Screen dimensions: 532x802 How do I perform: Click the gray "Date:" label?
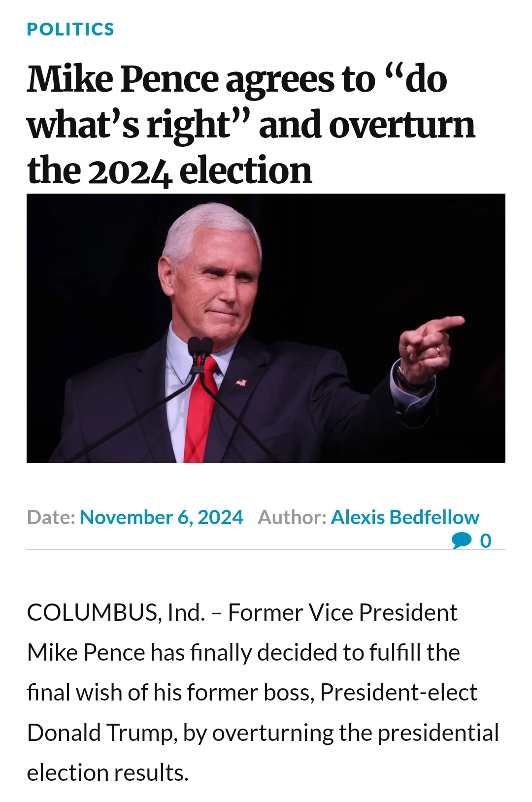tap(51, 517)
